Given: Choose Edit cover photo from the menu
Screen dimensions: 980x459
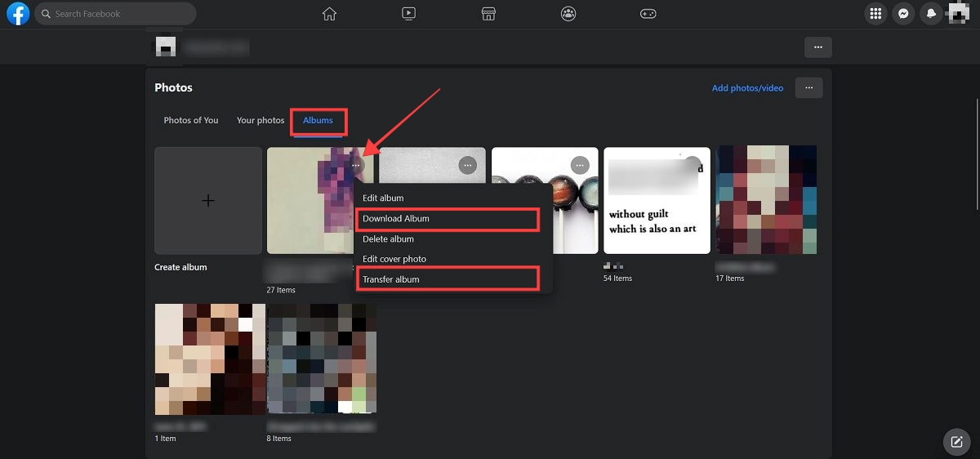Looking at the screenshot, I should tap(454, 259).
